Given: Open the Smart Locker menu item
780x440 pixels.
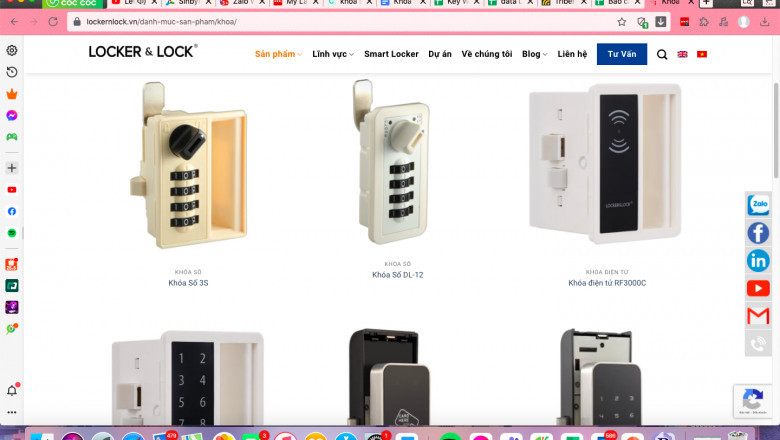Looking at the screenshot, I should point(391,54).
